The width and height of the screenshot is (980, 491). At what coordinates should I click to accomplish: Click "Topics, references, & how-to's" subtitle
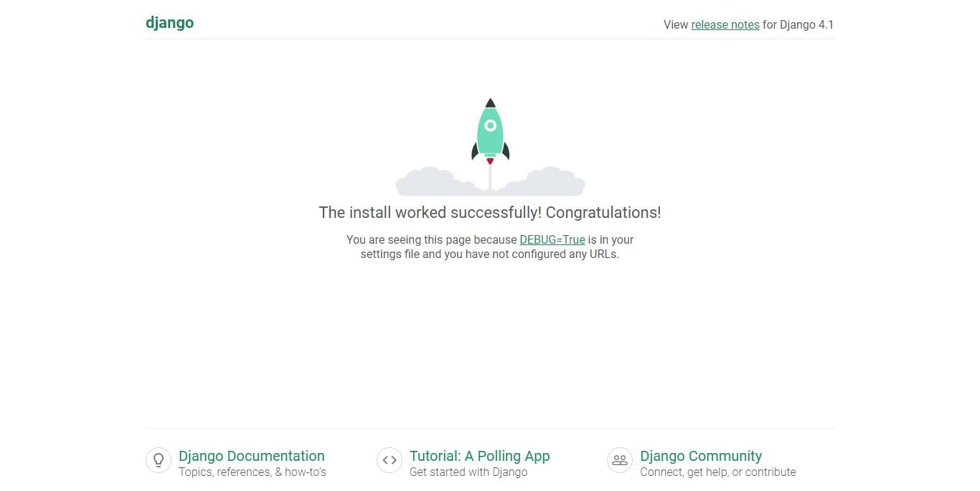[x=252, y=472]
